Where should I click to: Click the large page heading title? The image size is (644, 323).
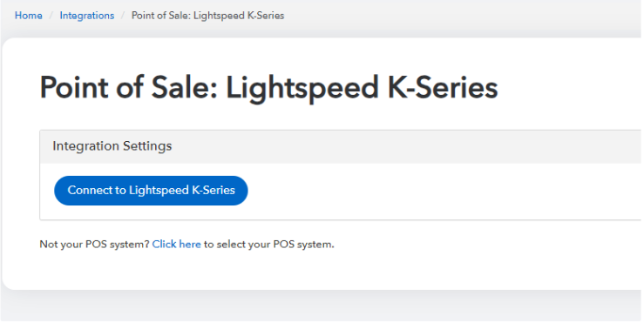(268, 87)
